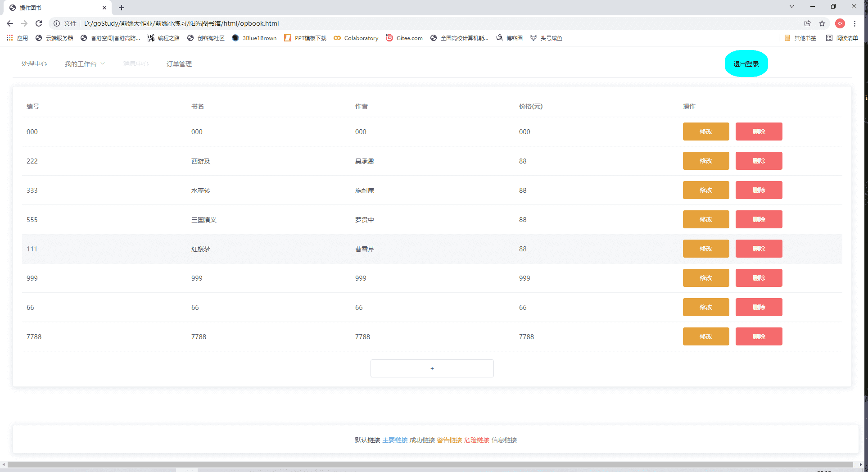
Task: Go back with the browser back arrow
Action: pos(10,23)
